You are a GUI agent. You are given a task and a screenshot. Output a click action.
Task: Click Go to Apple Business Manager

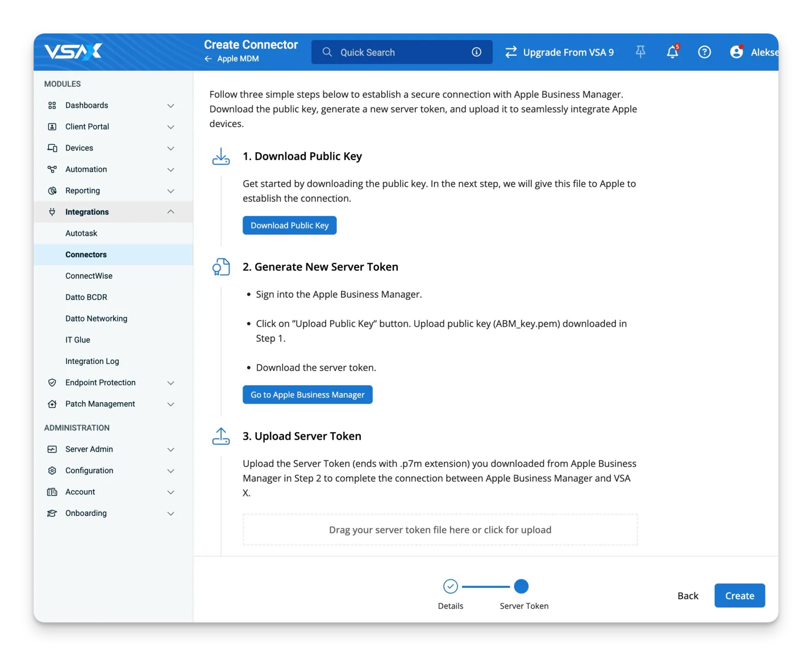pyautogui.click(x=307, y=395)
